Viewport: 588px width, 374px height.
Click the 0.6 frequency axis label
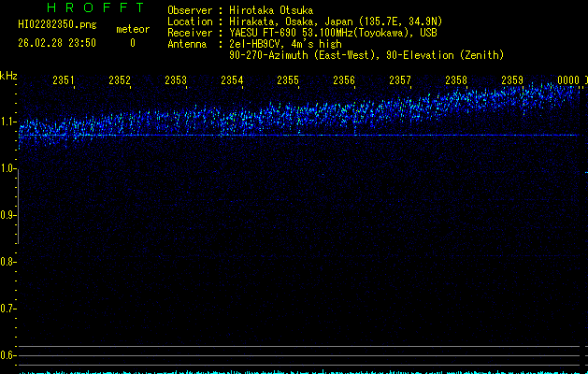click(8, 355)
